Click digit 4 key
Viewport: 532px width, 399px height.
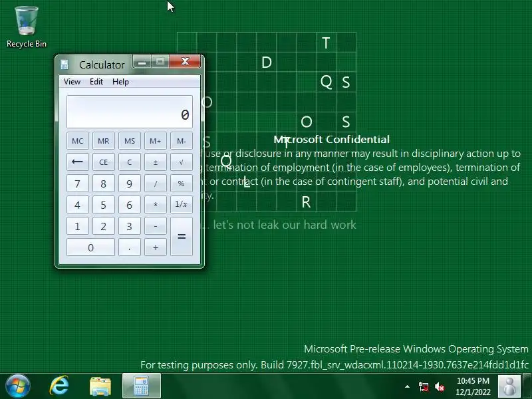[78, 205]
